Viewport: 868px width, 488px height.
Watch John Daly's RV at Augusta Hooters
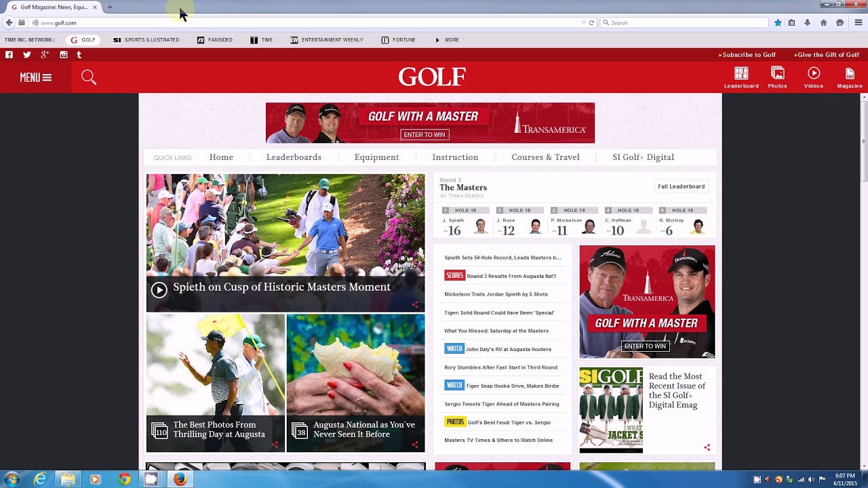[x=508, y=349]
